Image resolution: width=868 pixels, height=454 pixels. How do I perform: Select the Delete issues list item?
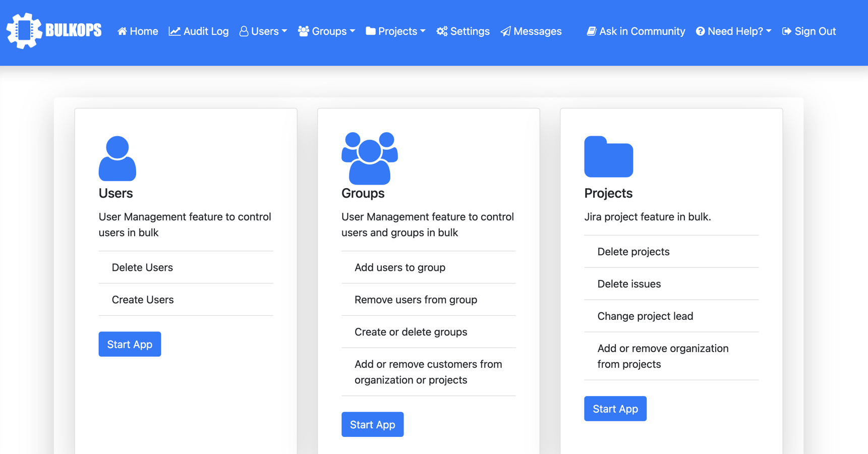click(x=671, y=284)
